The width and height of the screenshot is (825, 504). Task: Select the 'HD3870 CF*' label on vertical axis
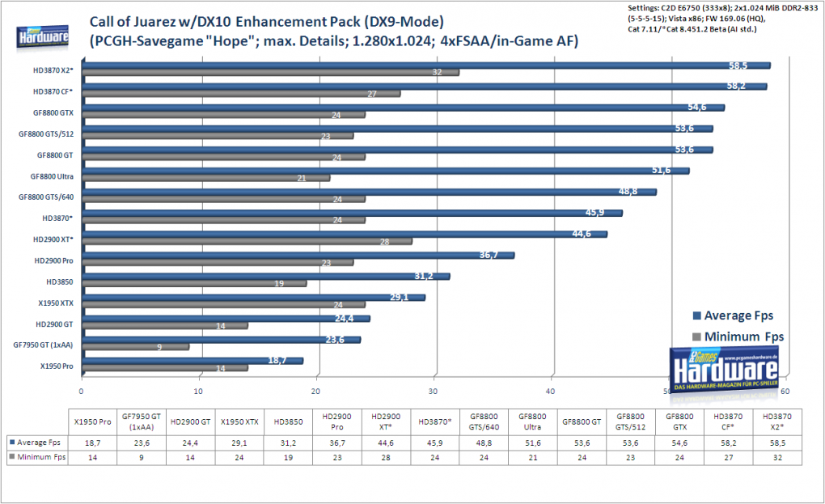[53, 91]
